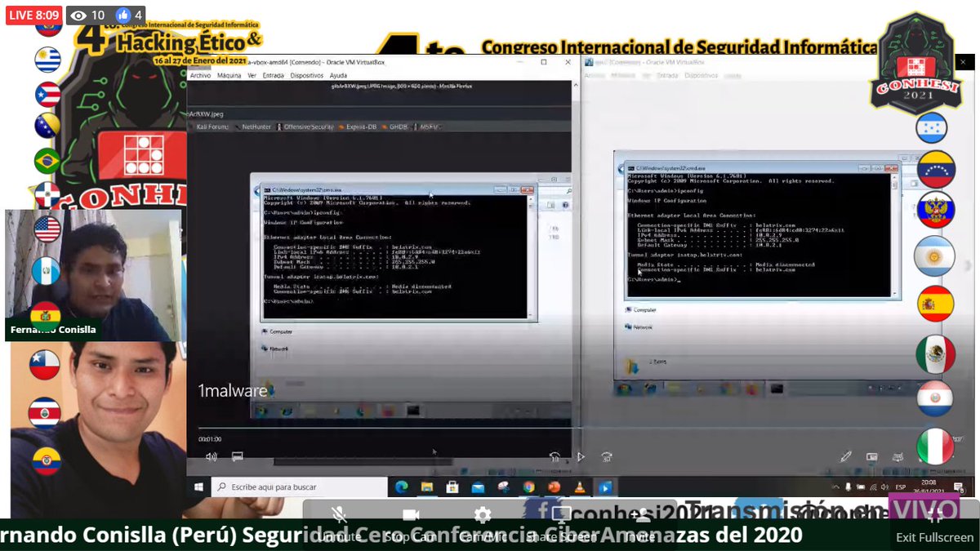Viewport: 980px width, 551px height.
Task: Click the Network icon in left VM desktop
Action: click(274, 349)
